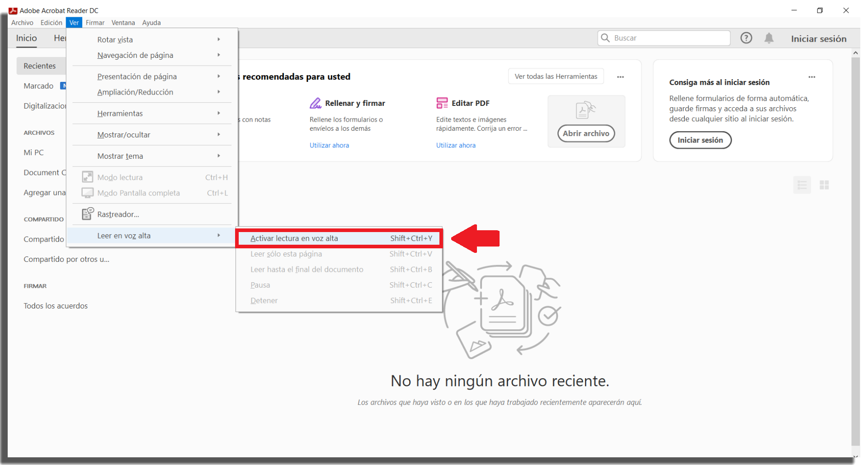Click the Adobe Acrobat title bar logo

pos(13,10)
